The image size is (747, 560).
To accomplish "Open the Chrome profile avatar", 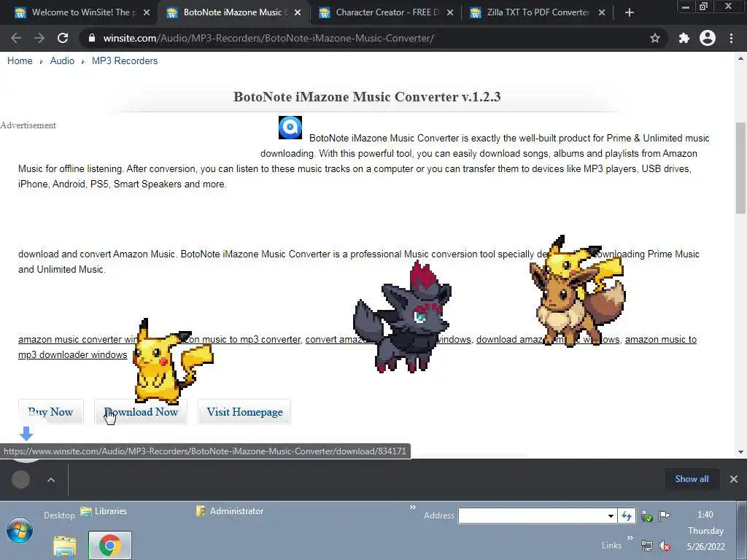I will pos(708,38).
